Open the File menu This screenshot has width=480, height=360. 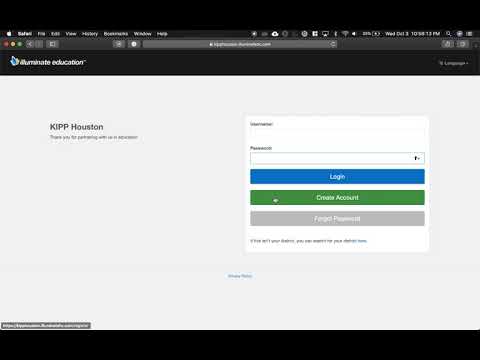pyautogui.click(x=41, y=34)
